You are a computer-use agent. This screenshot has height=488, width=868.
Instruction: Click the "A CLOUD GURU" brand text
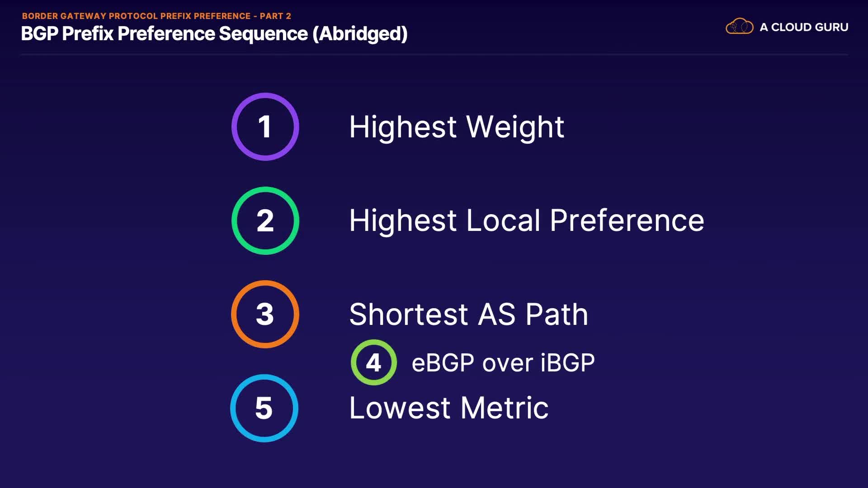click(804, 27)
